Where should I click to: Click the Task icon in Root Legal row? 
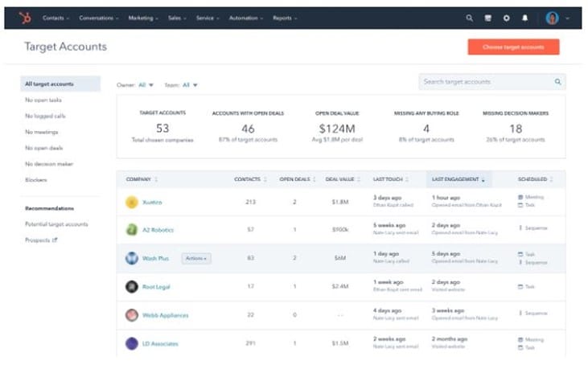click(x=520, y=286)
